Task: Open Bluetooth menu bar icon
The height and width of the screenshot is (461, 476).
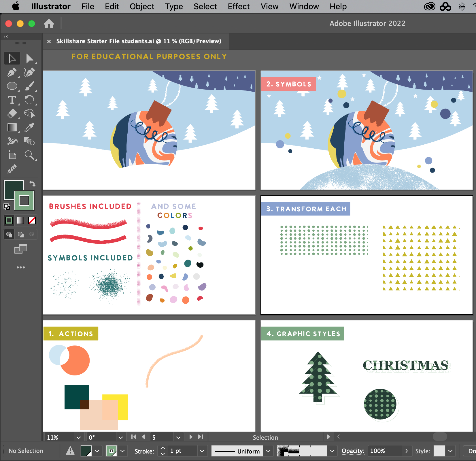Action: [x=462, y=6]
